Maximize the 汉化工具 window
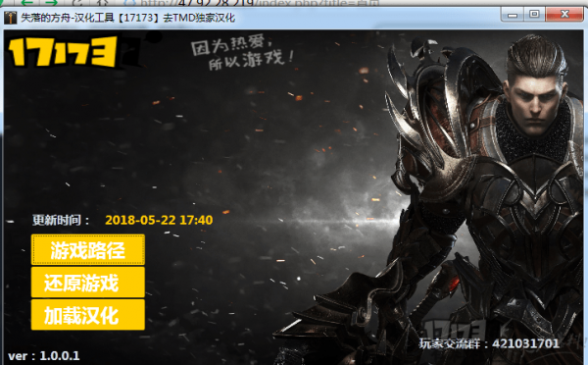This screenshot has height=365, width=588. pyautogui.click(x=534, y=15)
